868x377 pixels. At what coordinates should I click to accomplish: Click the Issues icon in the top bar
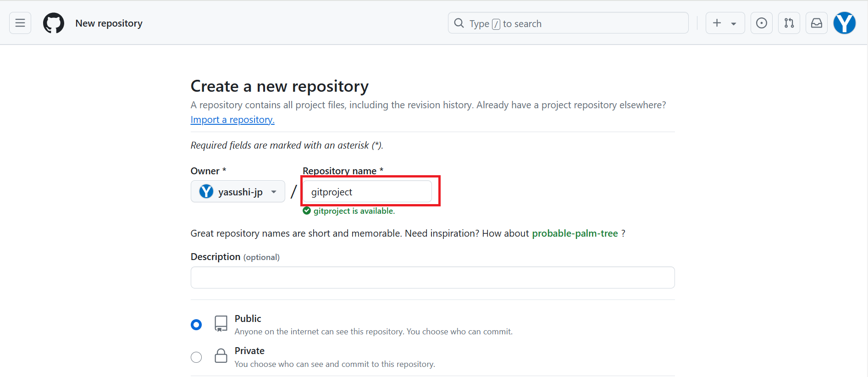click(761, 23)
